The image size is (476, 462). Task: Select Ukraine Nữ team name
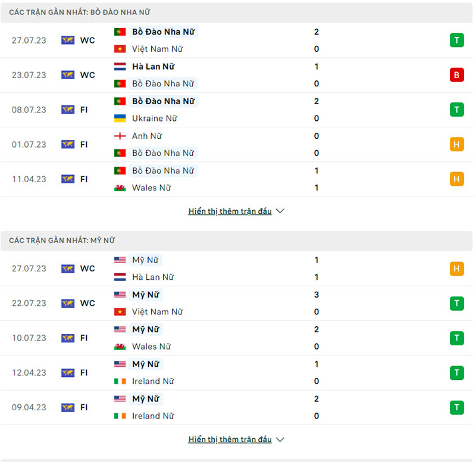(155, 118)
